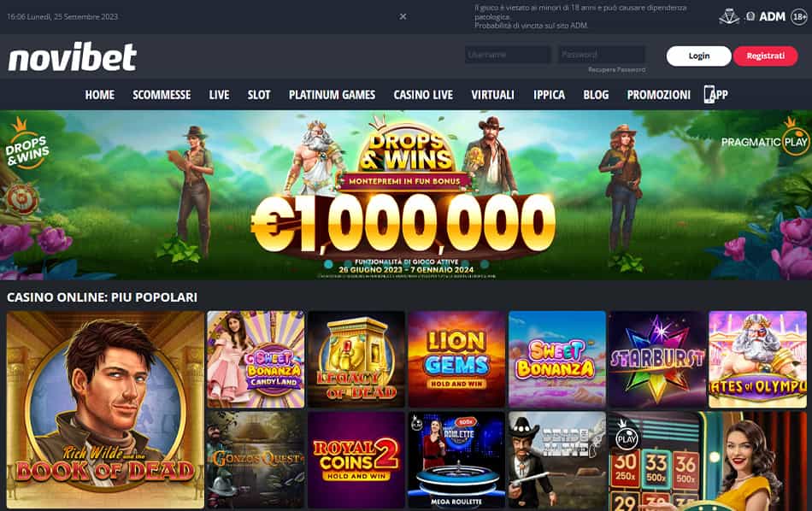Select PROMOZIONI in the navigation bar
The width and height of the screenshot is (812, 511).
click(659, 95)
